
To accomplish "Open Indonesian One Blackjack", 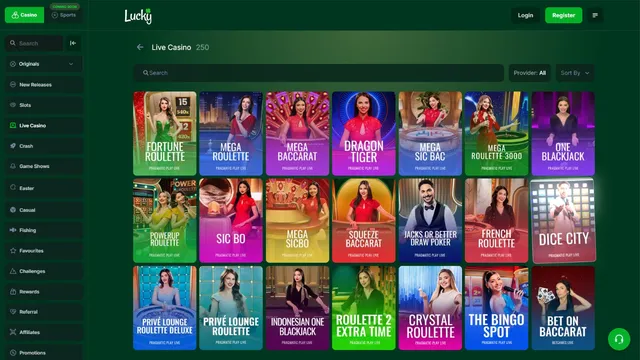I will point(297,308).
